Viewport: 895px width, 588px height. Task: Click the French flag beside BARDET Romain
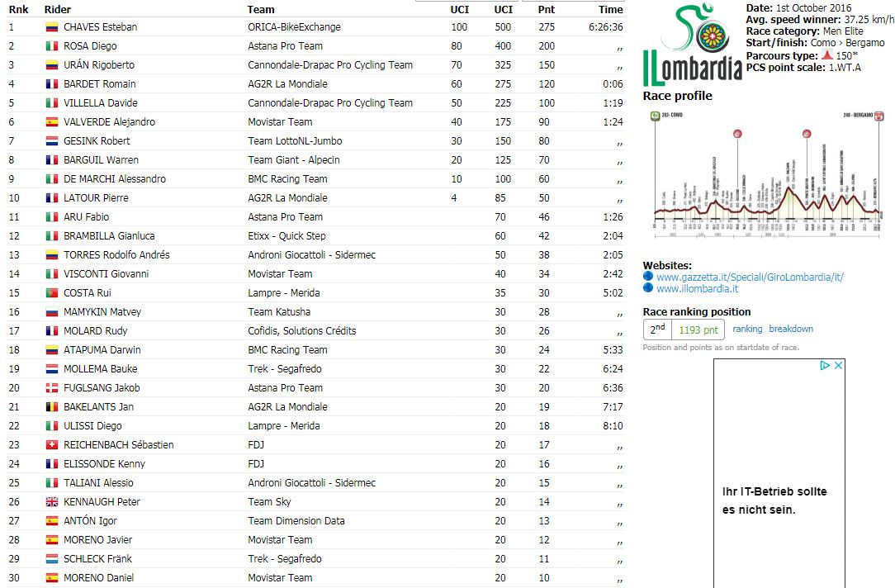(x=52, y=84)
